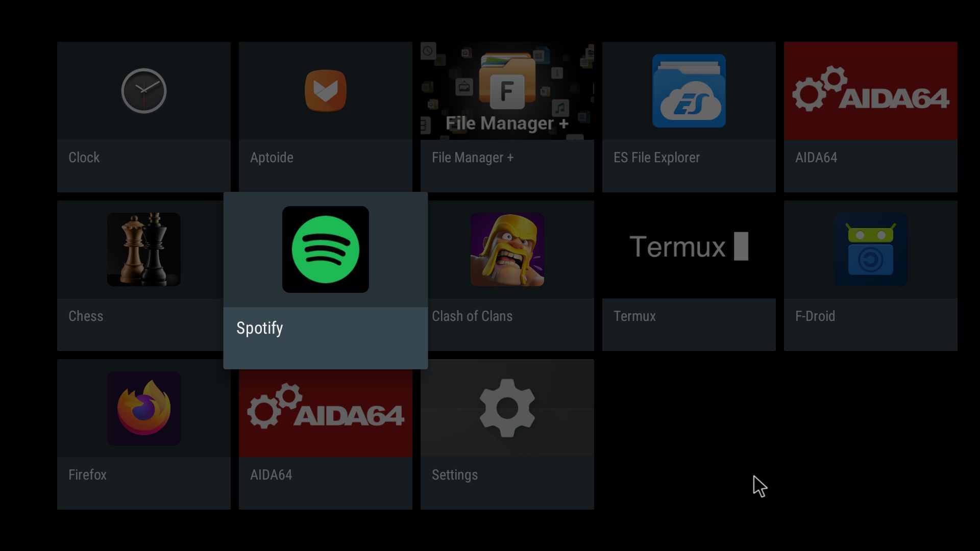Click the highlighted Spotify icon
The width and height of the screenshot is (980, 551).
tap(326, 249)
